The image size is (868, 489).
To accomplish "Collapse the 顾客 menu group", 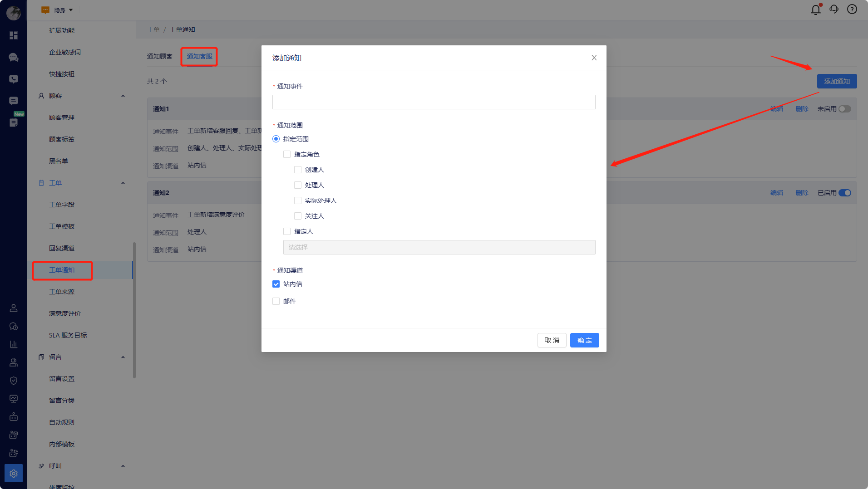I will (123, 96).
